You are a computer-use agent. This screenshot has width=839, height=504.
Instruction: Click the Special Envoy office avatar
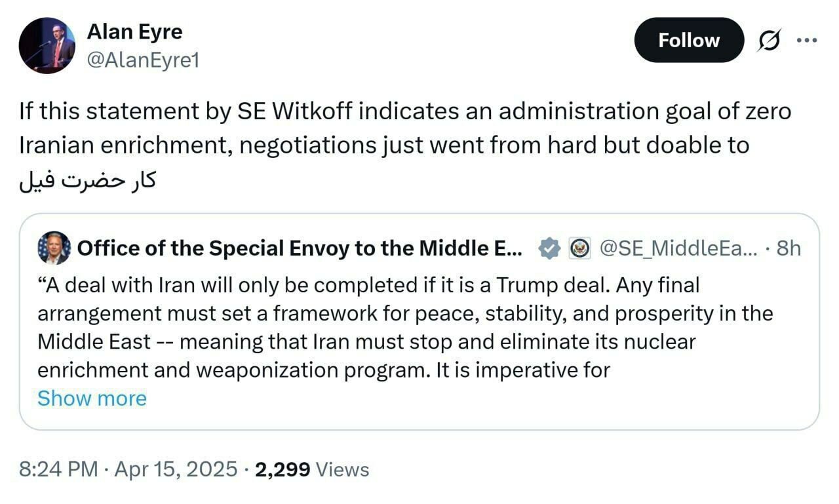pos(54,248)
